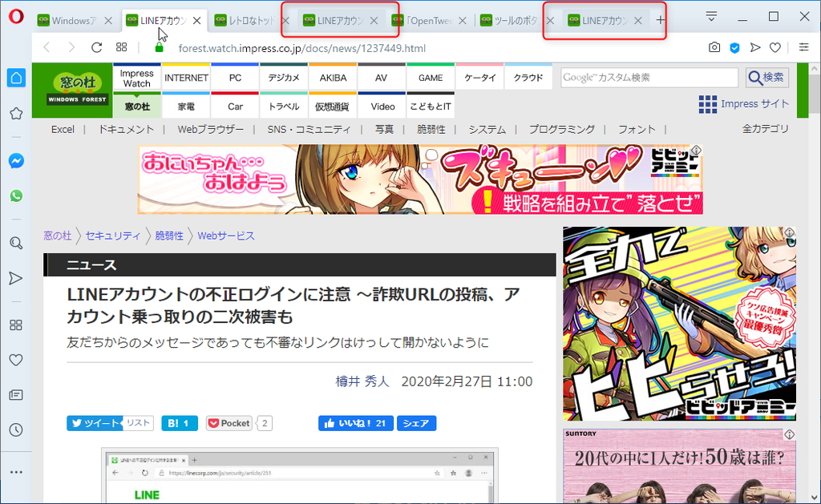Toggle the blue security badge in the address bar
Viewport: 821px width, 504px height.
click(x=734, y=47)
